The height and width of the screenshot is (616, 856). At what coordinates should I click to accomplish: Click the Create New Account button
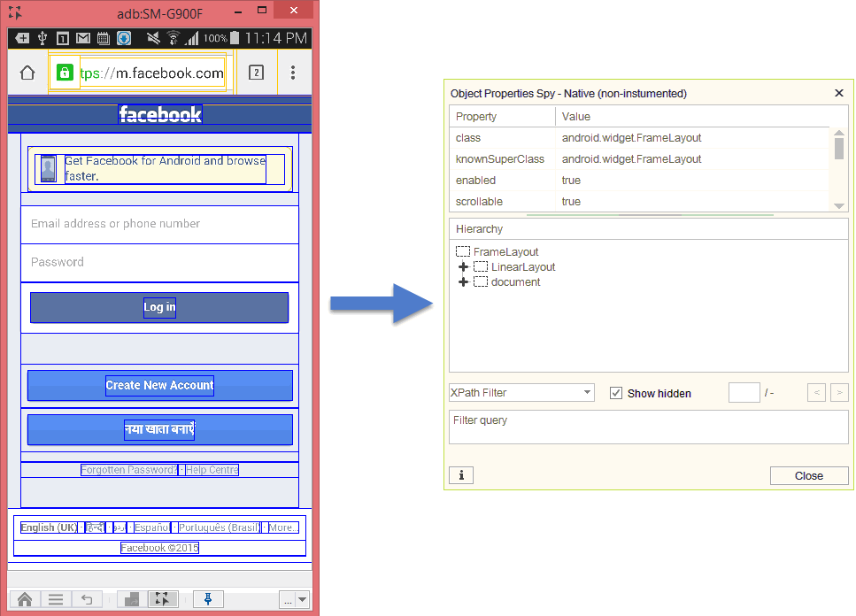pos(160,385)
